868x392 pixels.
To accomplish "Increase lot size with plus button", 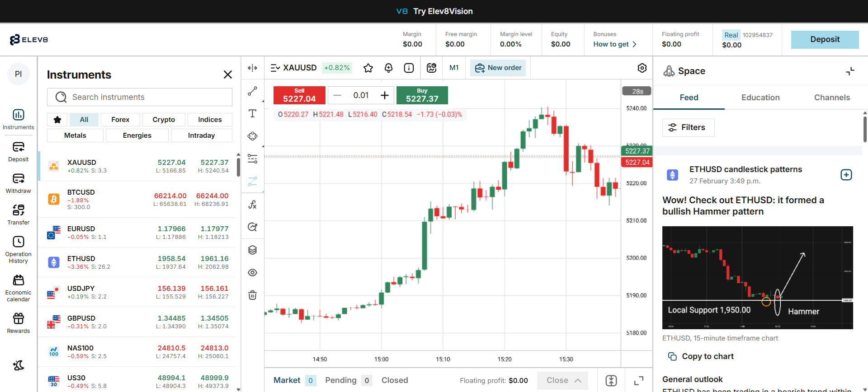I will pyautogui.click(x=384, y=95).
